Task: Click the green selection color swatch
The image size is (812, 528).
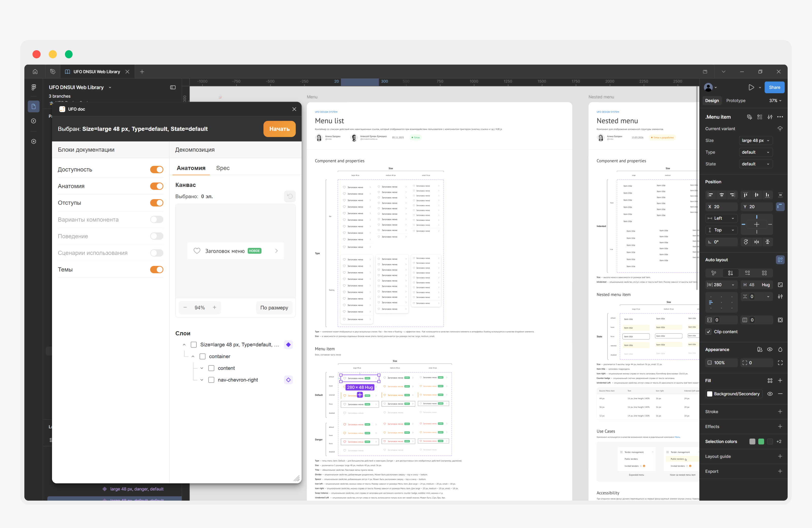Action: tap(761, 442)
